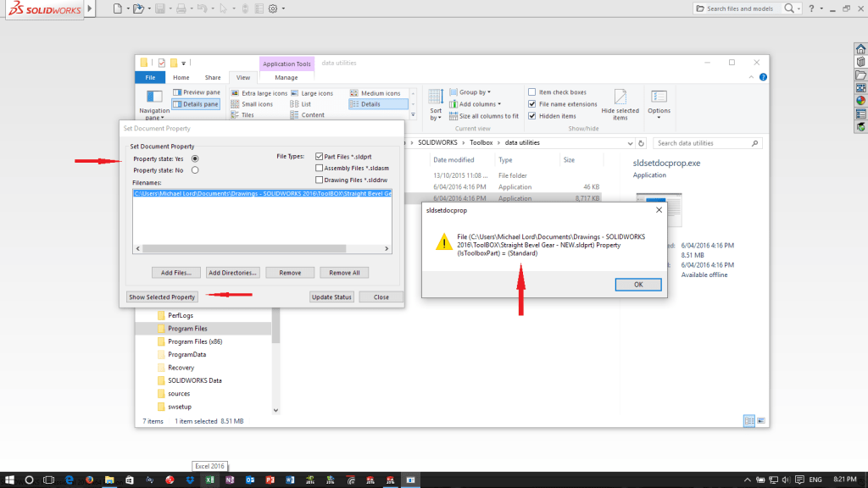Switch to the Share ribbon tab
Image resolution: width=868 pixels, height=488 pixels.
[212, 77]
